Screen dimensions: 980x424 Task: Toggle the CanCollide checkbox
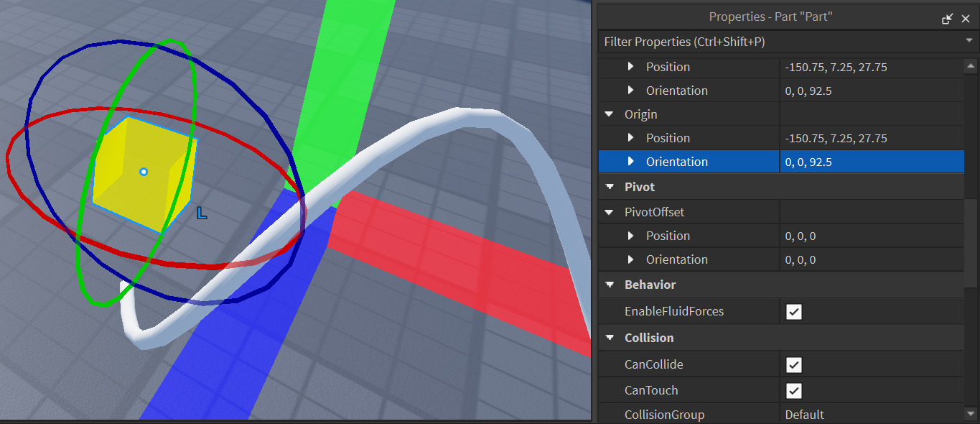(793, 365)
